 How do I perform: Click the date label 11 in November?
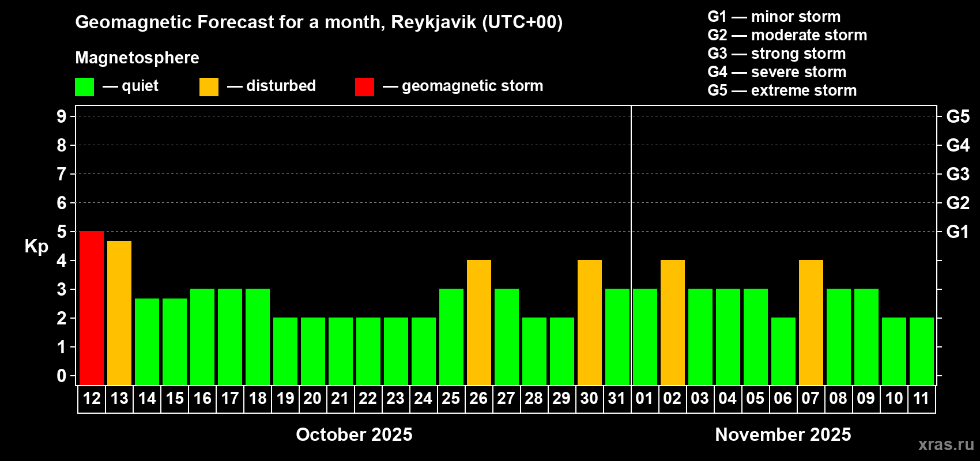click(x=921, y=398)
